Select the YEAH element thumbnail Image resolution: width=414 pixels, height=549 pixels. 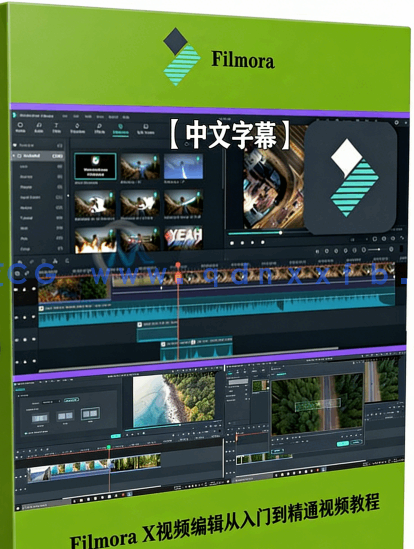pyautogui.click(x=183, y=238)
